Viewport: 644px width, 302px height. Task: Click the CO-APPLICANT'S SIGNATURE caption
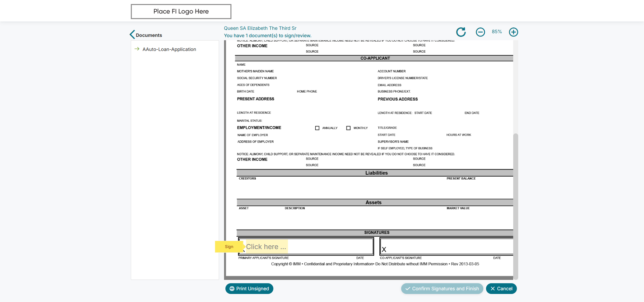[401, 258]
